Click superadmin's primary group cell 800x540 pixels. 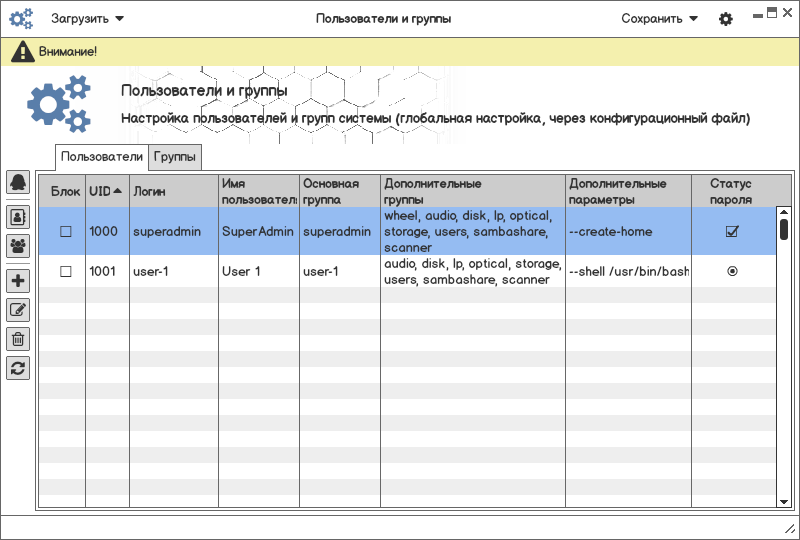pyautogui.click(x=340, y=231)
